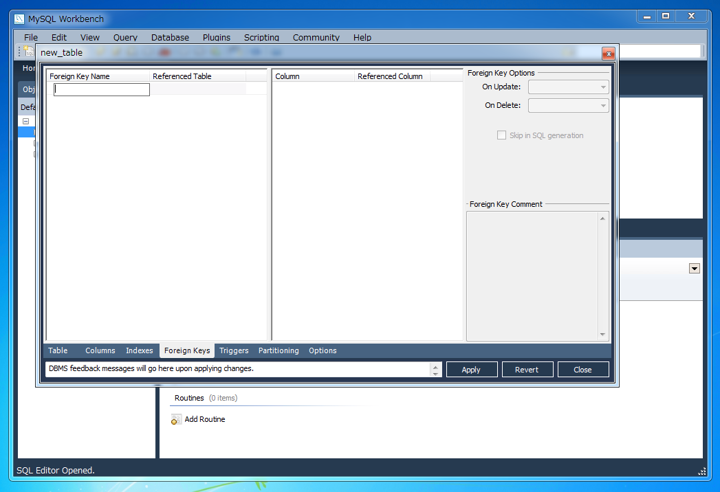The image size is (720, 492).
Task: Minimize the MySQL Workbench window
Action: [x=647, y=17]
